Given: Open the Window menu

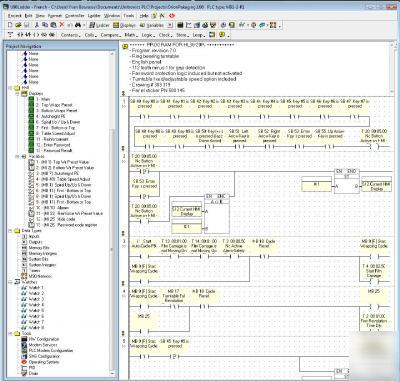Looking at the screenshot, I should (112, 16).
